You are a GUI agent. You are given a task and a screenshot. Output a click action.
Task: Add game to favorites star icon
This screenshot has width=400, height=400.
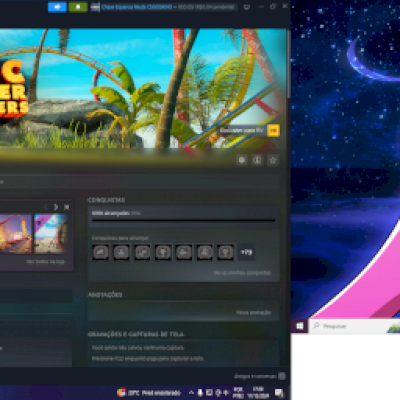(273, 160)
